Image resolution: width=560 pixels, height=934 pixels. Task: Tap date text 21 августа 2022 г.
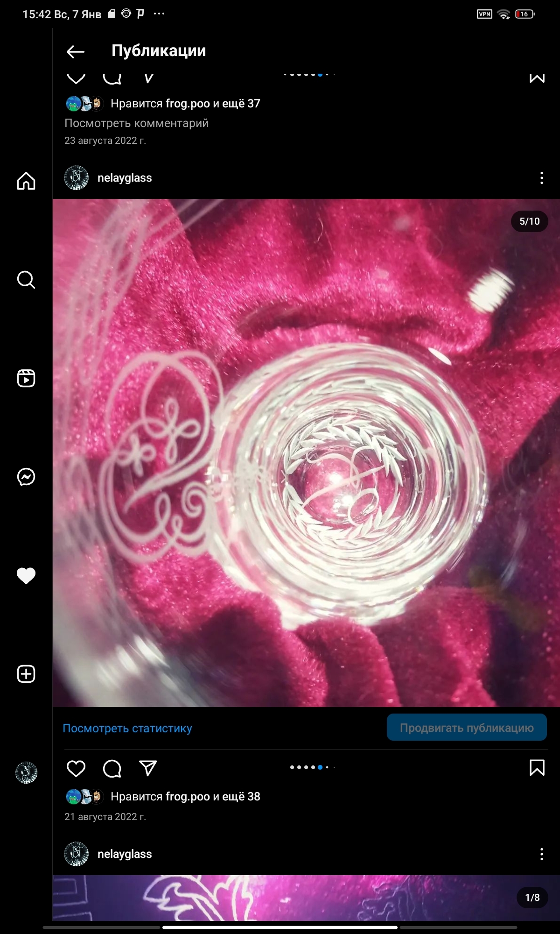click(105, 817)
